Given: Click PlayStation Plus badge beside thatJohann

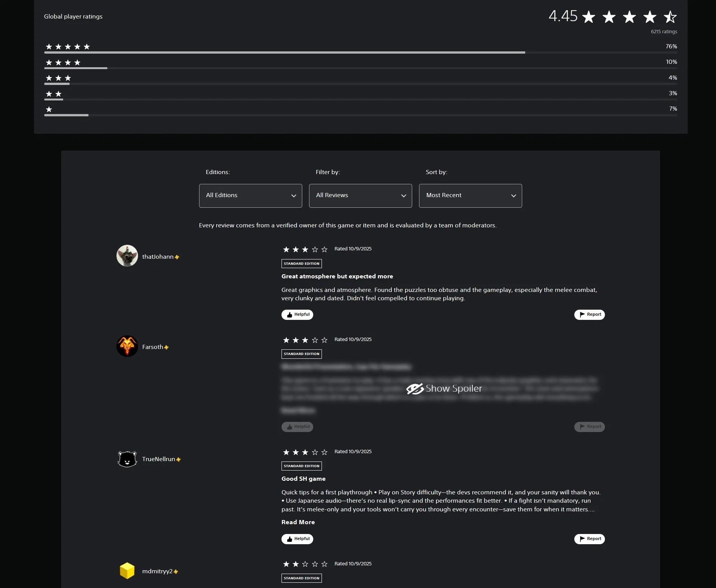Looking at the screenshot, I should coord(177,257).
